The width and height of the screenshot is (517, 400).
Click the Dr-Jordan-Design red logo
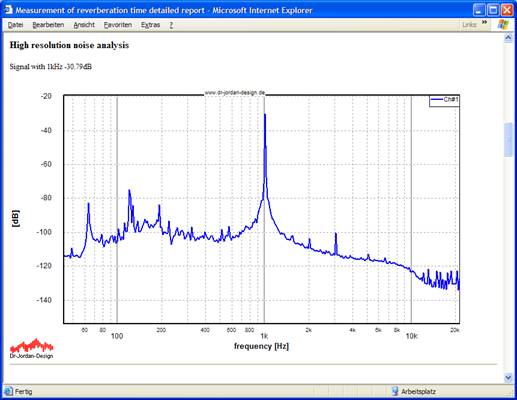[x=32, y=349]
